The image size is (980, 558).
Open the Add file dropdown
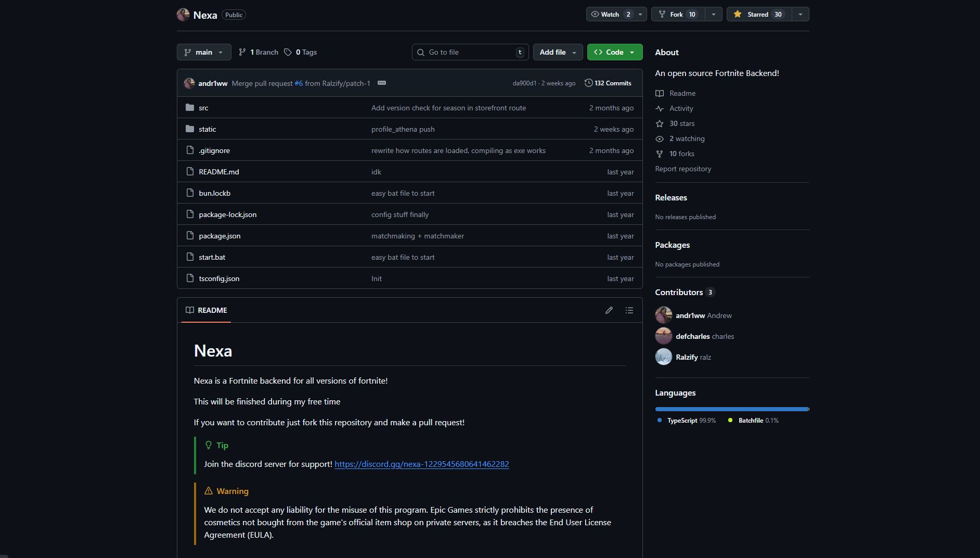[558, 52]
